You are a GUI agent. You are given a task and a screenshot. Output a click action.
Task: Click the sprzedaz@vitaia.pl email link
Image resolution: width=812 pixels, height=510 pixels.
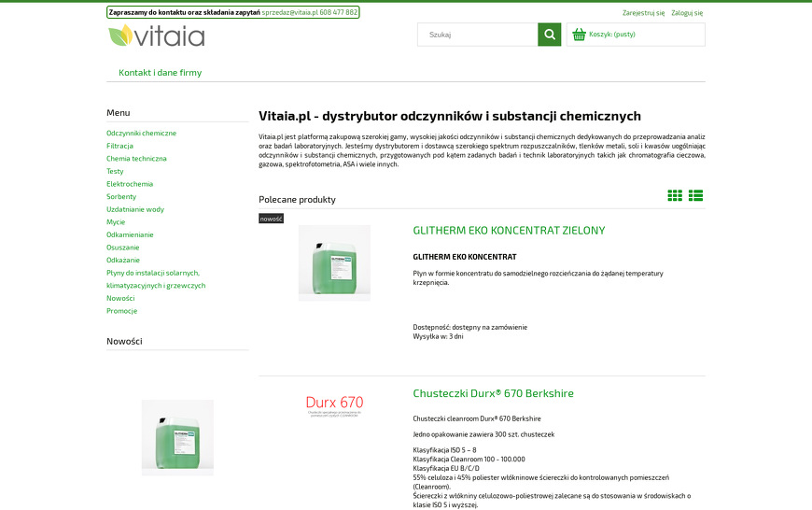point(289,12)
